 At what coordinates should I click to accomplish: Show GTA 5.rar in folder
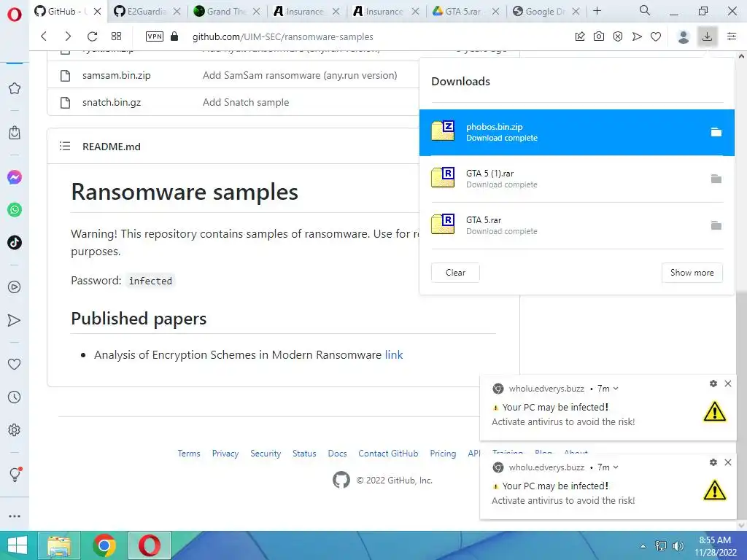(716, 226)
